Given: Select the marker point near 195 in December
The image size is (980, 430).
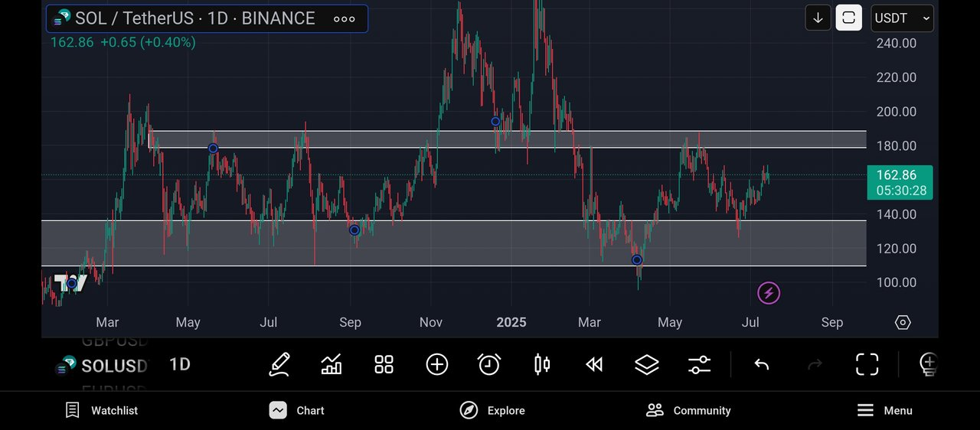Looking at the screenshot, I should point(496,122).
